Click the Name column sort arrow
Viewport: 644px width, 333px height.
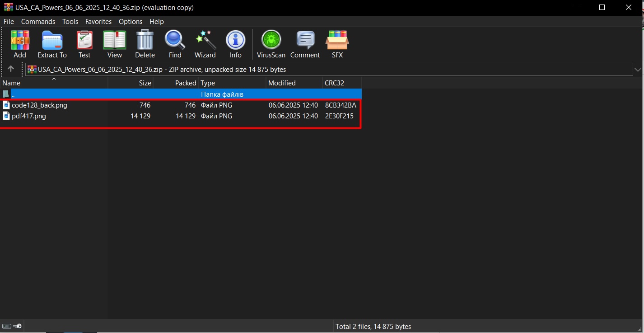point(54,79)
